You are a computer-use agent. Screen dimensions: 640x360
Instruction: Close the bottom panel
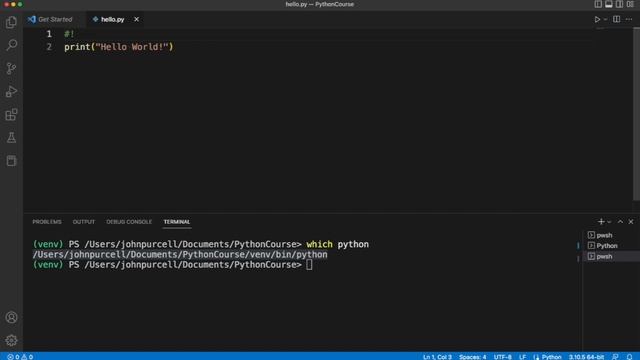click(x=631, y=222)
